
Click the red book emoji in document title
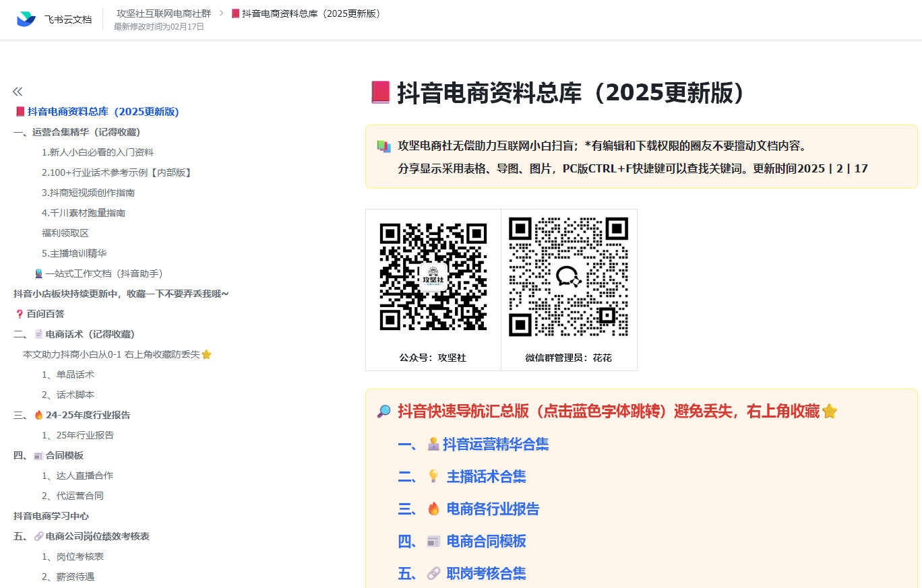(x=381, y=93)
